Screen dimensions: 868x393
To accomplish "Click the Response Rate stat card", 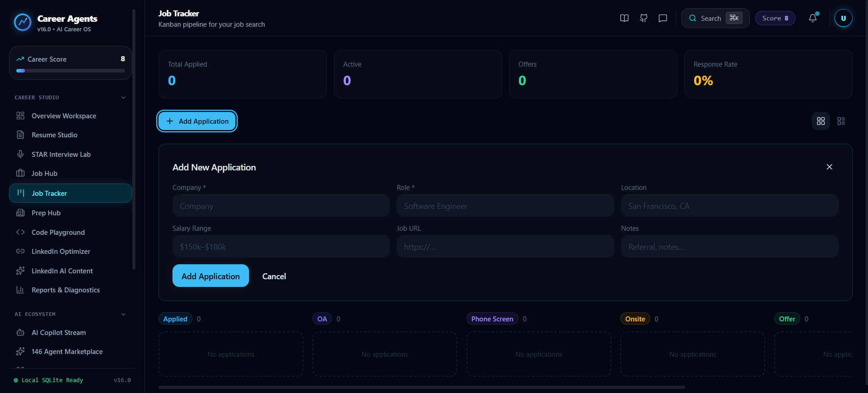I will (x=768, y=74).
